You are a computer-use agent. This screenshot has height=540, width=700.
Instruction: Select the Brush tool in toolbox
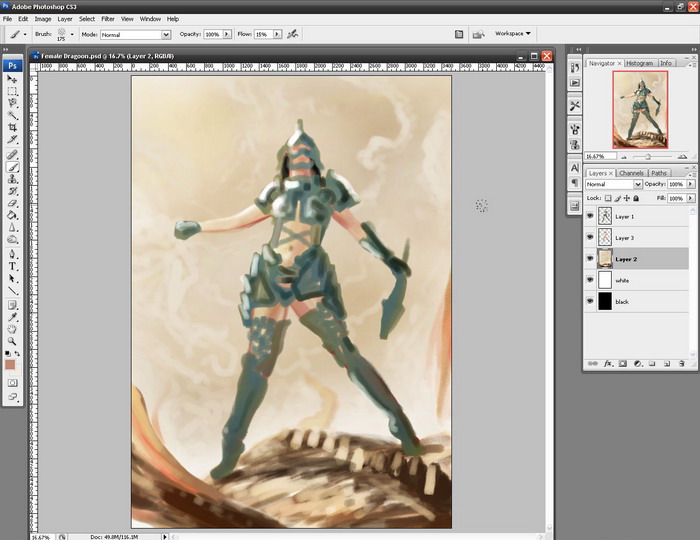click(12, 167)
